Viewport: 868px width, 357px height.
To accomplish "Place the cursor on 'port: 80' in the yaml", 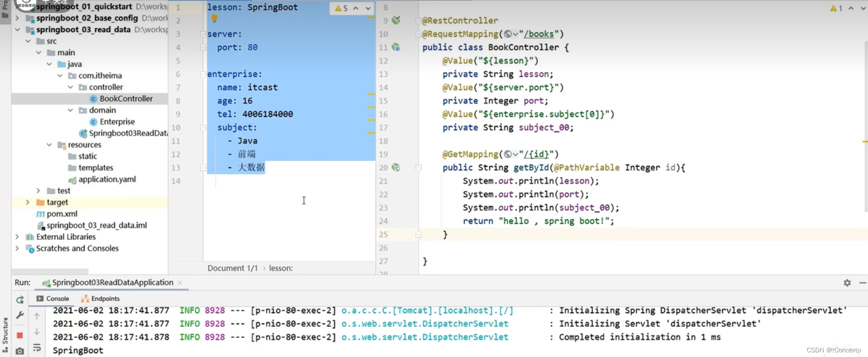I will (x=237, y=47).
